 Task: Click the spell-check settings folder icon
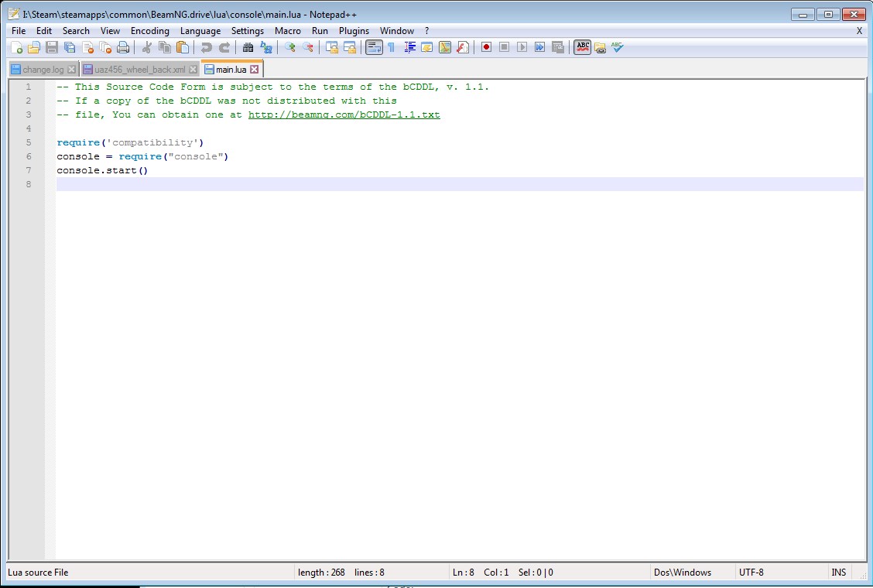click(x=601, y=47)
